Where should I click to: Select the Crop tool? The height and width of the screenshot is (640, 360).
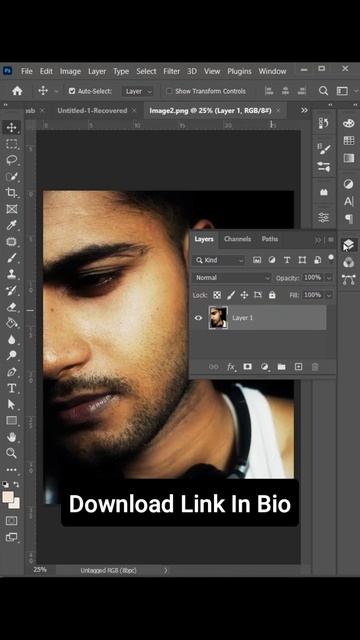click(11, 193)
